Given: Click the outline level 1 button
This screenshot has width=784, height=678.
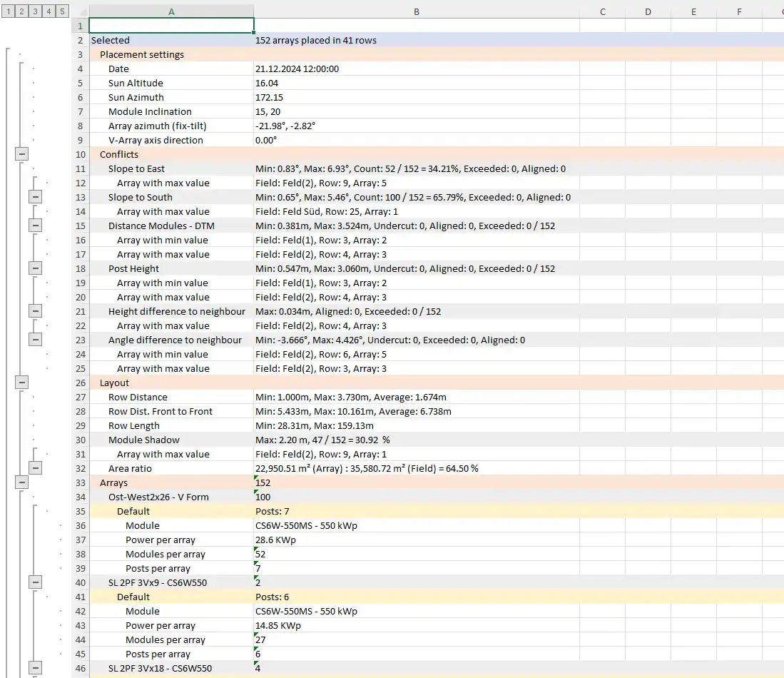Looking at the screenshot, I should [8, 11].
